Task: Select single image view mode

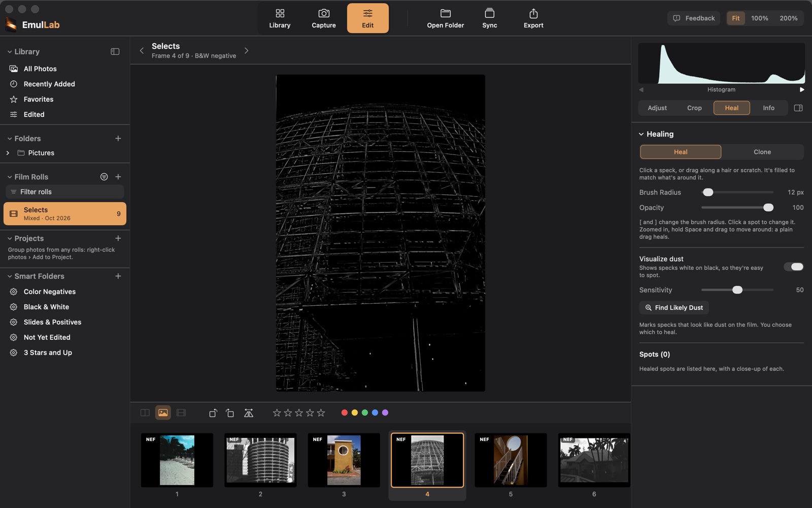Action: (x=163, y=413)
